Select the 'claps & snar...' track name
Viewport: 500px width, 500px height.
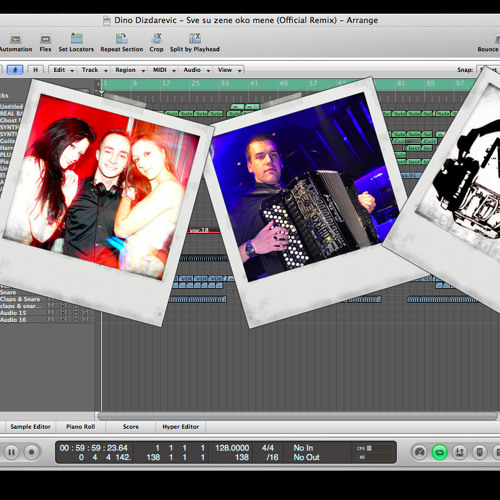click(x=21, y=306)
